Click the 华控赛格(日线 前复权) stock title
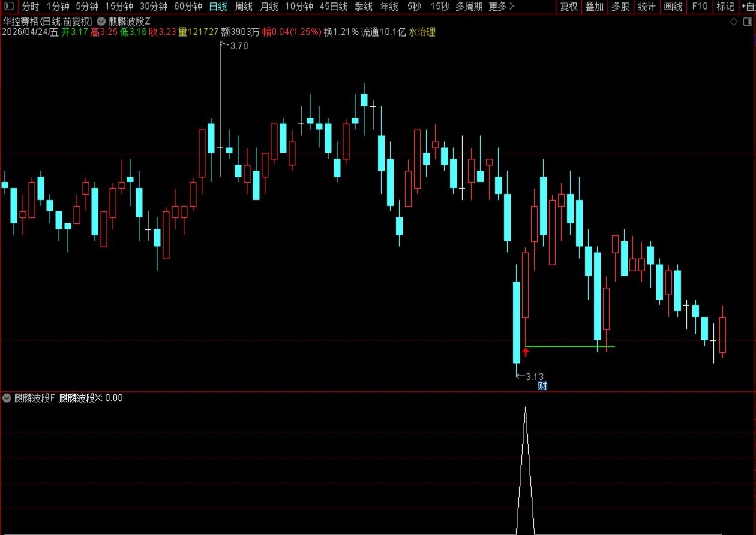The width and height of the screenshot is (756, 535). (48, 21)
